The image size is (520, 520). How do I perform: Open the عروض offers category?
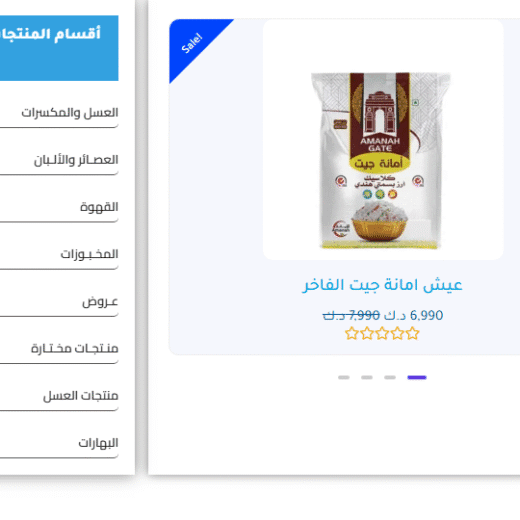point(100,302)
